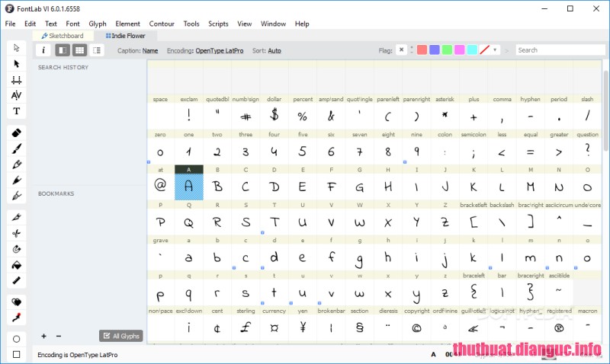Open the Contour menu
The image size is (610, 364).
[x=162, y=24]
